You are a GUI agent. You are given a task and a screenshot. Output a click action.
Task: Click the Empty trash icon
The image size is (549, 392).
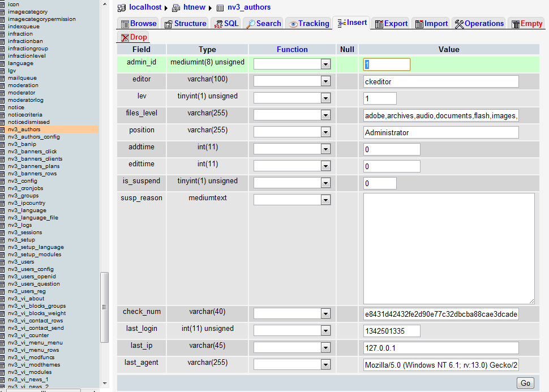click(516, 24)
